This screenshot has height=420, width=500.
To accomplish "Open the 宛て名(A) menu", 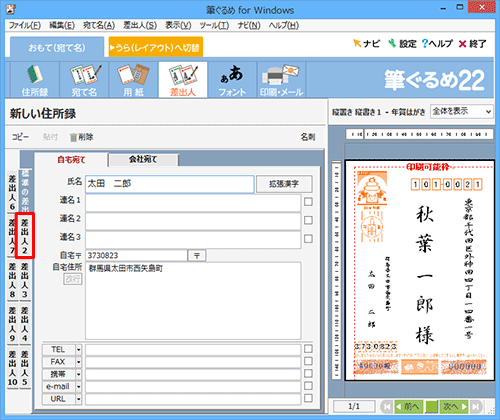I will tap(99, 25).
